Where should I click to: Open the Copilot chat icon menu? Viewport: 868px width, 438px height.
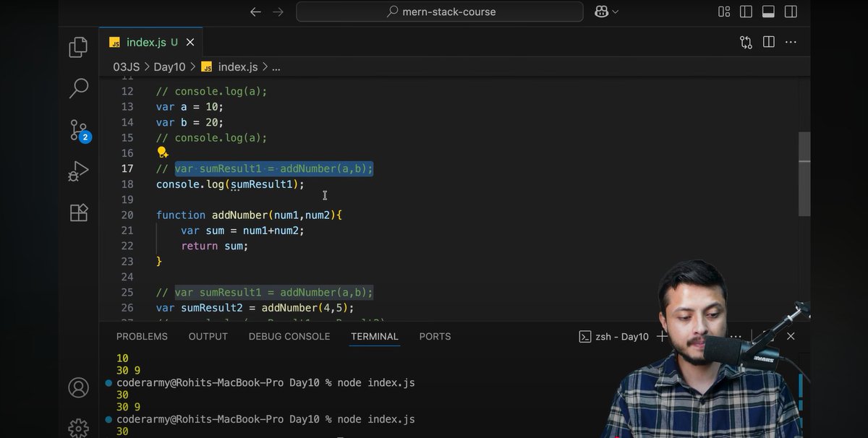coord(605,12)
